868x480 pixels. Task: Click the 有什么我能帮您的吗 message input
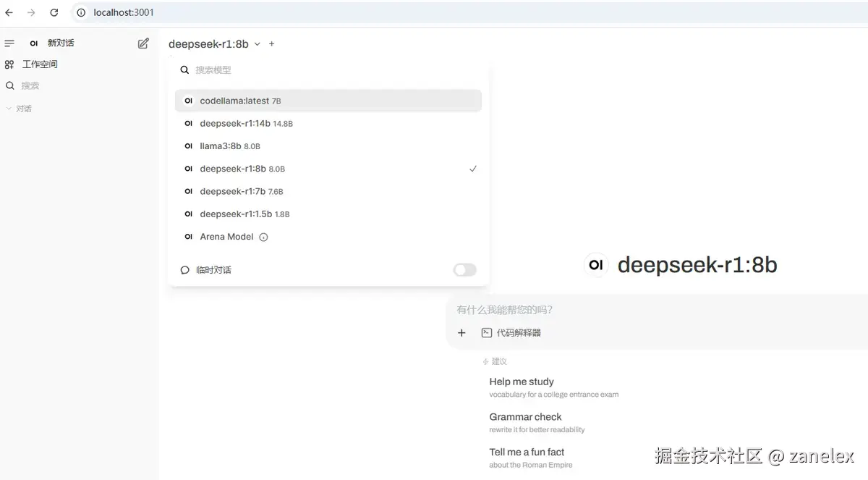click(658, 310)
